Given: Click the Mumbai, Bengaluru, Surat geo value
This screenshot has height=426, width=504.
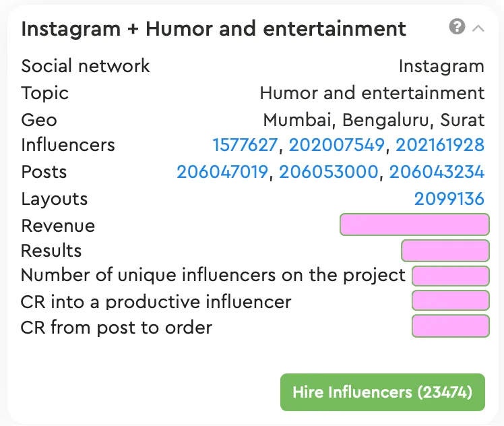Looking at the screenshot, I should [x=373, y=120].
